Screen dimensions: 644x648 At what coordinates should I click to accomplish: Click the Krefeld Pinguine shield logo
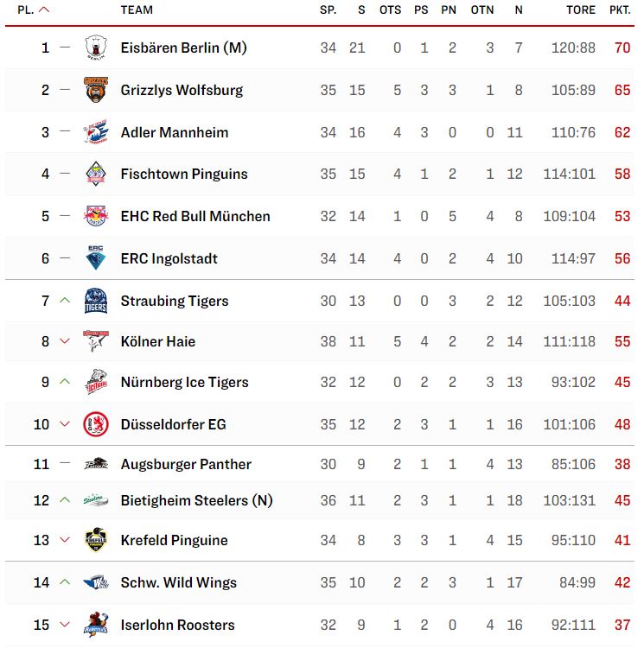point(96,540)
